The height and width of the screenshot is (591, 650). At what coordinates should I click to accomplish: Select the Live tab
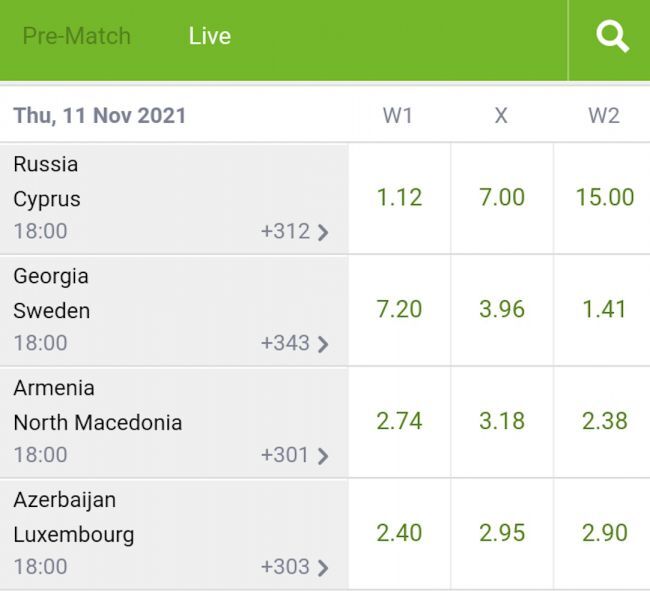click(x=209, y=36)
